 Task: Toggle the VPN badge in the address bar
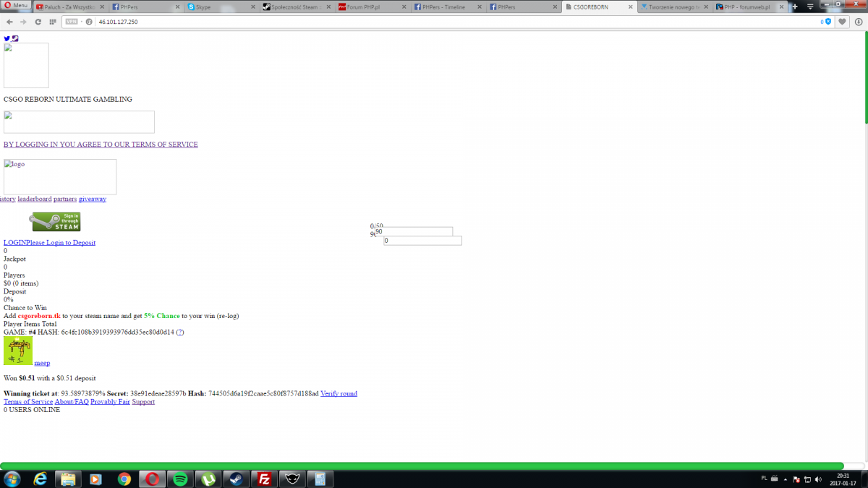point(72,22)
